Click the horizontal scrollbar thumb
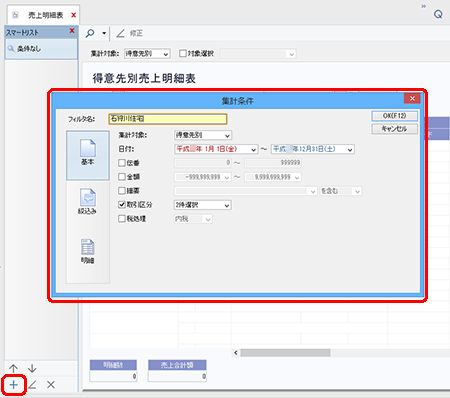 [285, 353]
